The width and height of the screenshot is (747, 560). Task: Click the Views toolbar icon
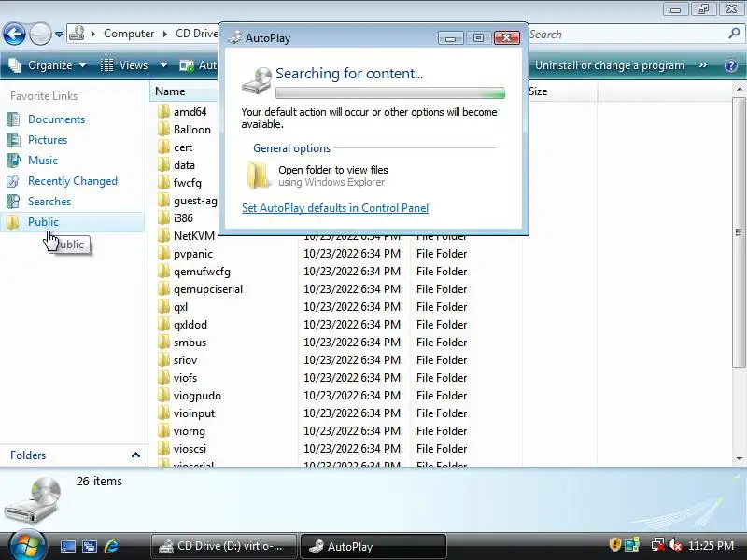[x=107, y=65]
